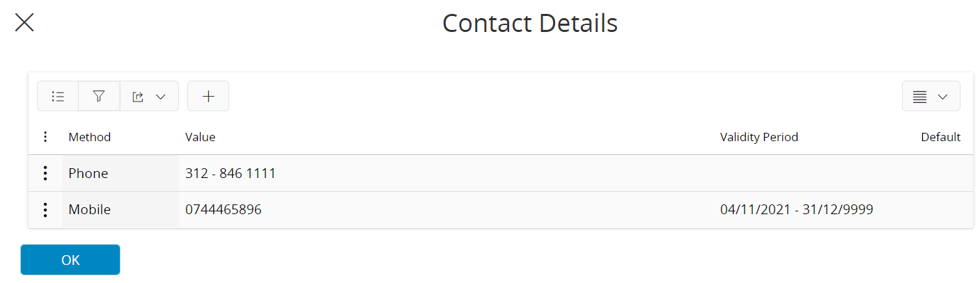
Task: Select the Phone method cell
Action: tap(120, 173)
